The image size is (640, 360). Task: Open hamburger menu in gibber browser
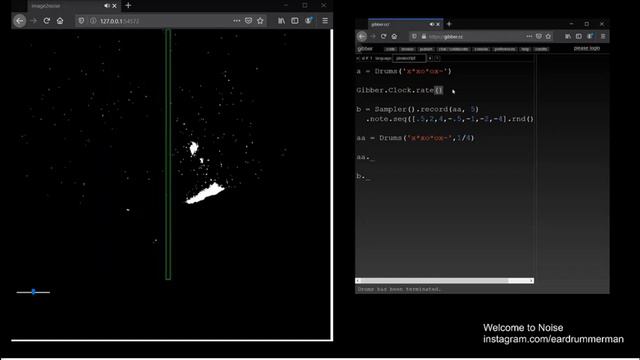coord(603,36)
